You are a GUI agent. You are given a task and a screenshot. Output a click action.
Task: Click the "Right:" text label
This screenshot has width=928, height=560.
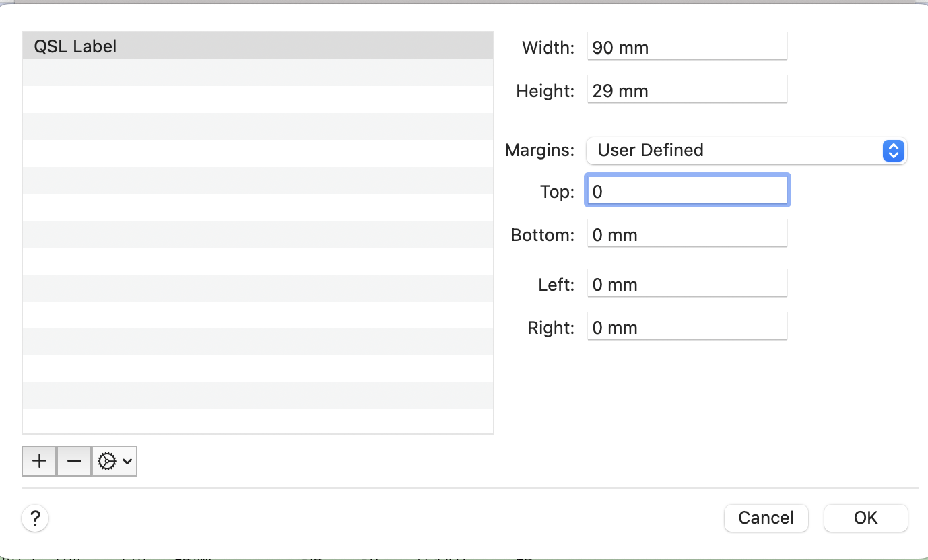point(551,328)
